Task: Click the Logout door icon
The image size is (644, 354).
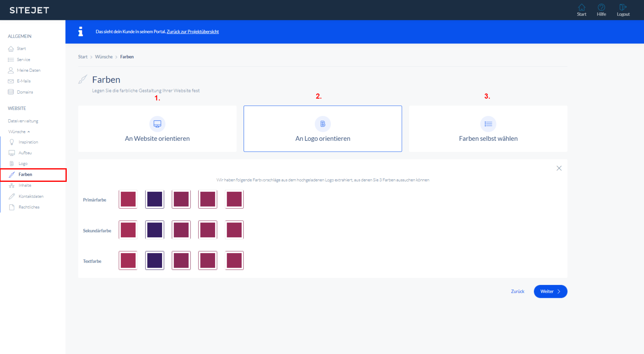Action: click(623, 7)
